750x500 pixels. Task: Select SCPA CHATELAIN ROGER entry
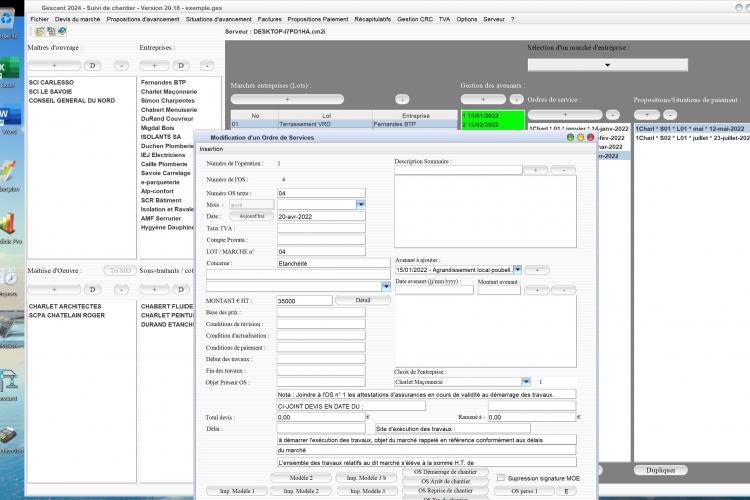66,315
